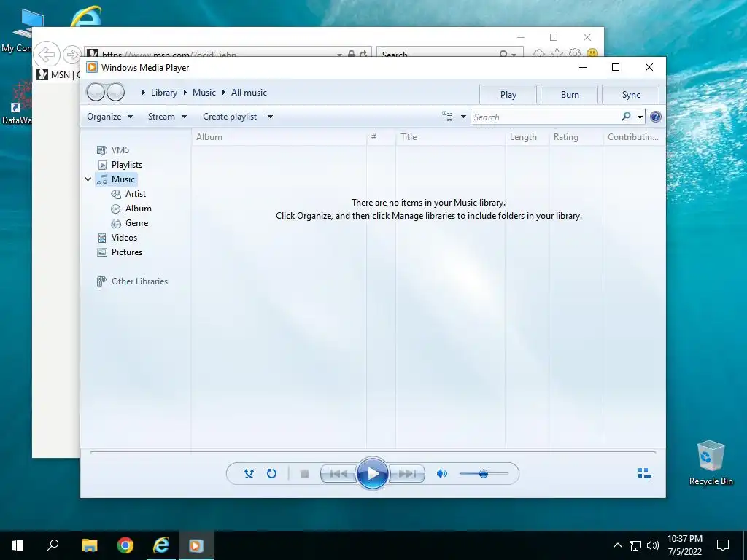The image size is (747, 560).
Task: Mute the volume speaker icon
Action: coord(442,473)
